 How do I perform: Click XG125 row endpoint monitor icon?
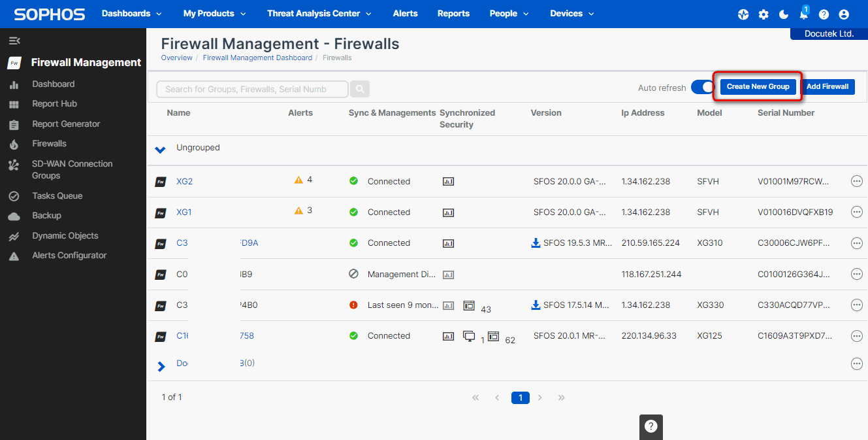tap(469, 336)
